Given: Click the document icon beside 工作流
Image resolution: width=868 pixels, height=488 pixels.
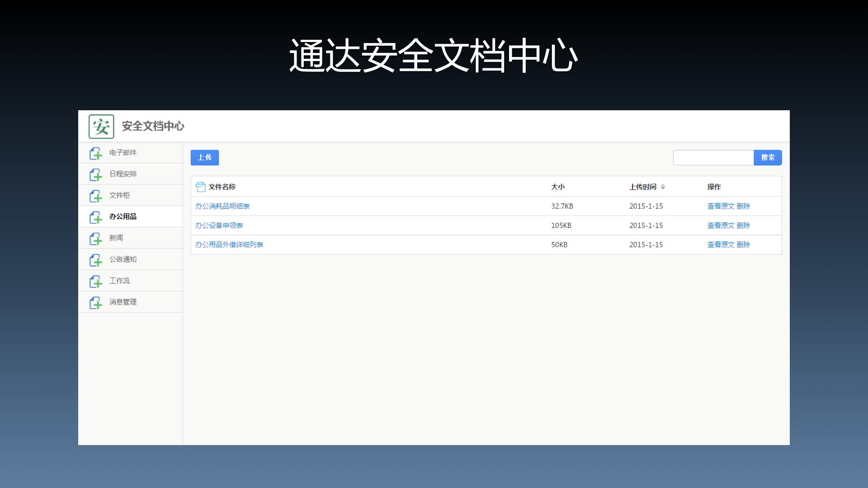Looking at the screenshot, I should click(x=95, y=281).
